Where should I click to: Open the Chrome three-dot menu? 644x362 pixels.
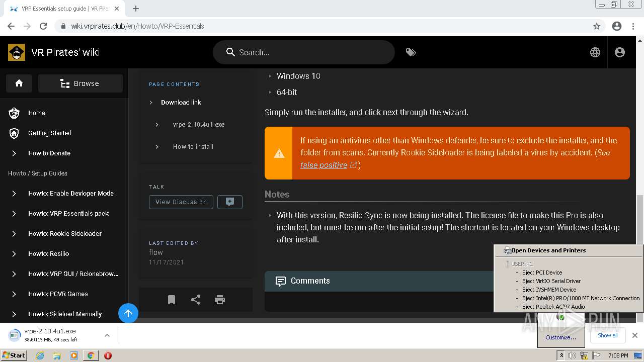pos(633,26)
